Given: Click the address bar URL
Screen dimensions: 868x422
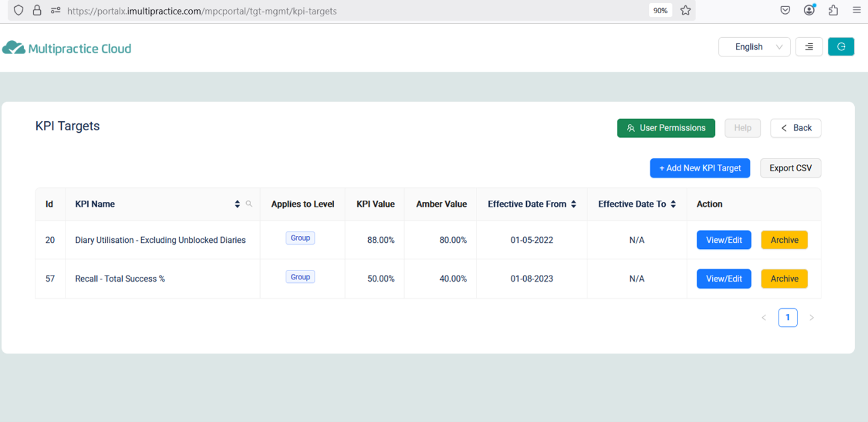Looking at the screenshot, I should click(201, 11).
